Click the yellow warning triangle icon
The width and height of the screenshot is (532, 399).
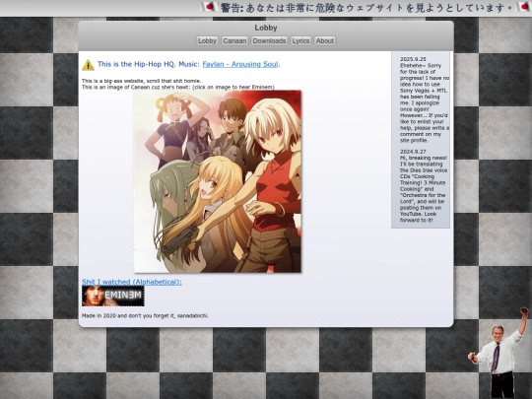pyautogui.click(x=89, y=64)
